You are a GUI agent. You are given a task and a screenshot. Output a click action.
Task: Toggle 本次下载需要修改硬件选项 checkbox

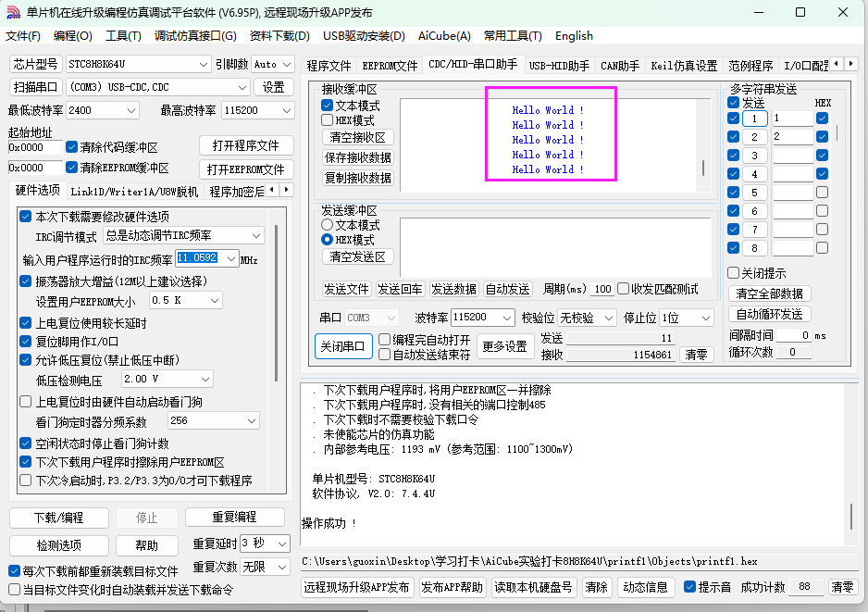coord(26,216)
